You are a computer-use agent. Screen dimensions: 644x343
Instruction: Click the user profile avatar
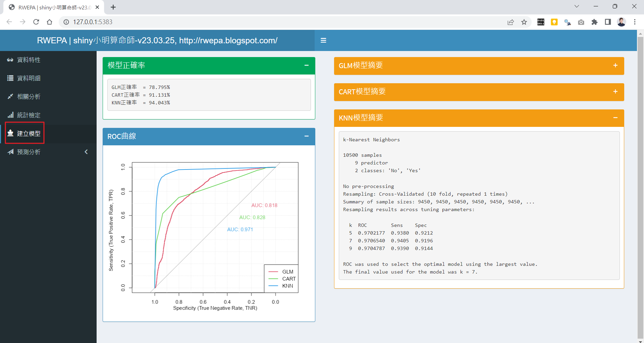click(x=621, y=22)
